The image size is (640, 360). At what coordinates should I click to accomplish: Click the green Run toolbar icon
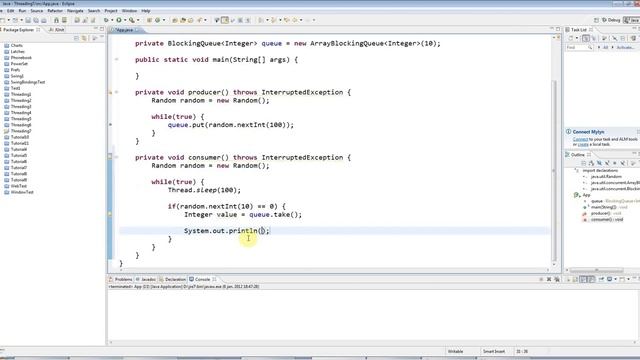point(119,20)
